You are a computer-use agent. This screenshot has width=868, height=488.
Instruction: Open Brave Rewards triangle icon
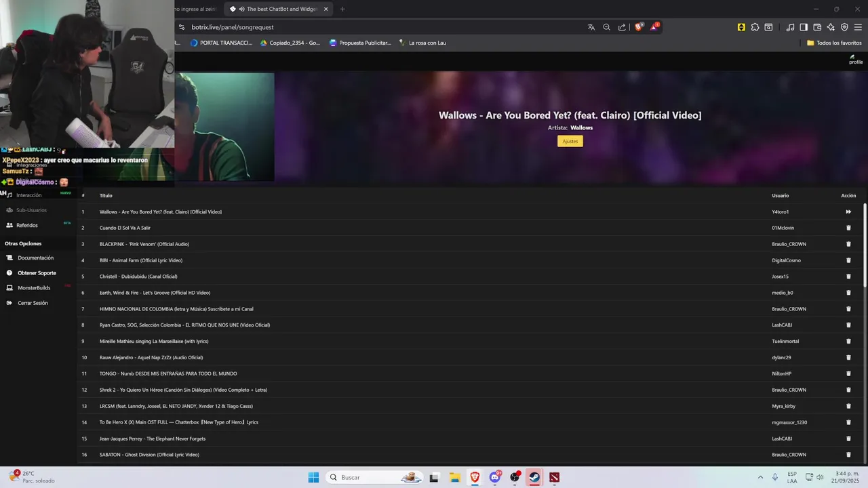(654, 27)
